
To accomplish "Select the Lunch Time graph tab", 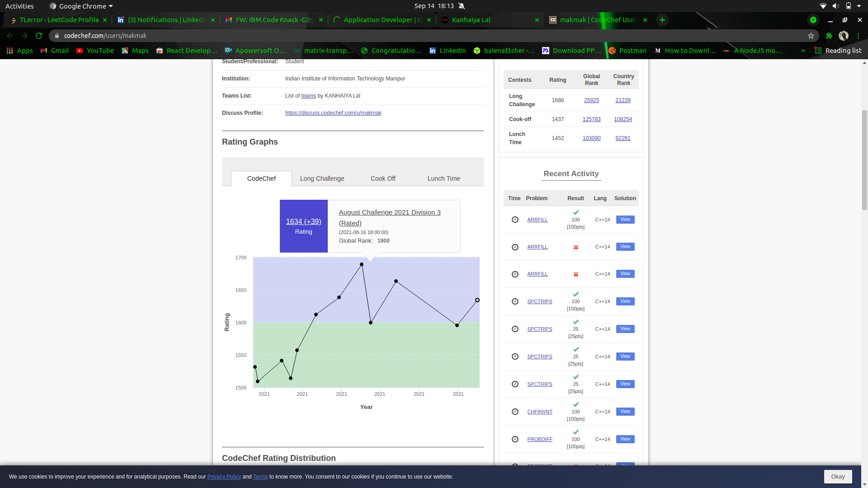I will click(x=443, y=178).
